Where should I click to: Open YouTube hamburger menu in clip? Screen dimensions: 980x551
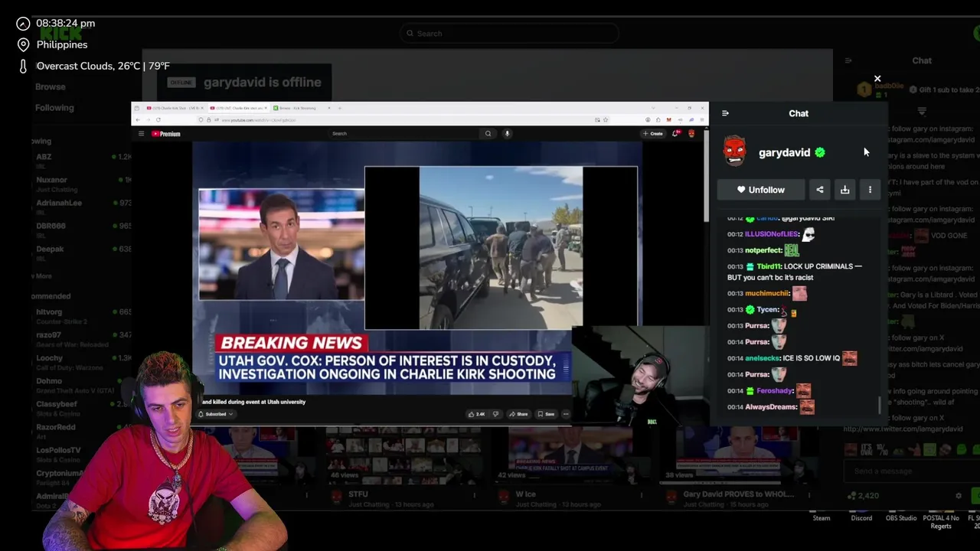tap(141, 134)
